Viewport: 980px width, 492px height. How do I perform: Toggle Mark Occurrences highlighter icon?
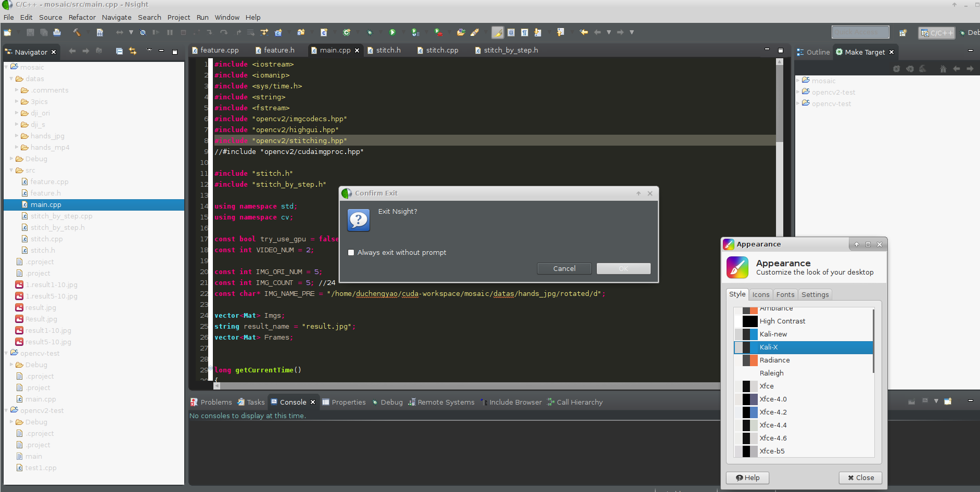498,32
